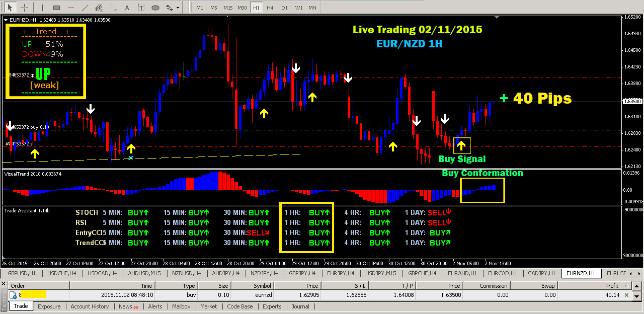Open the arrows tool dropdown arrow
Screen dimensions: 644x314
click(178, 8)
